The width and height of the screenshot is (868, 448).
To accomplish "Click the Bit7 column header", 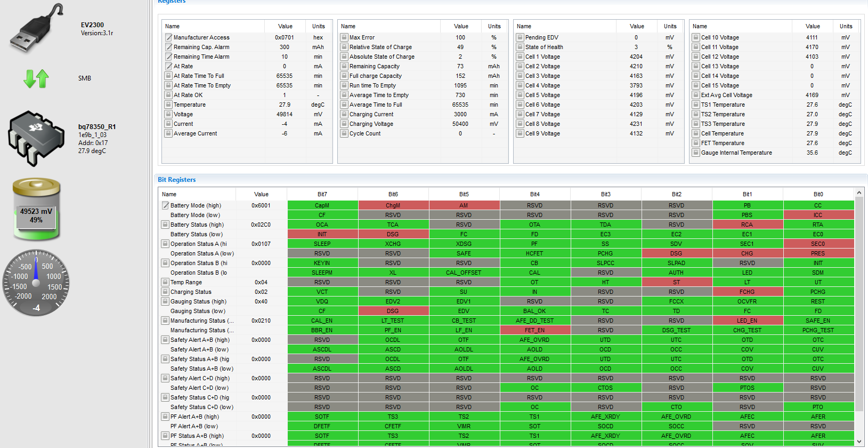I will click(322, 194).
